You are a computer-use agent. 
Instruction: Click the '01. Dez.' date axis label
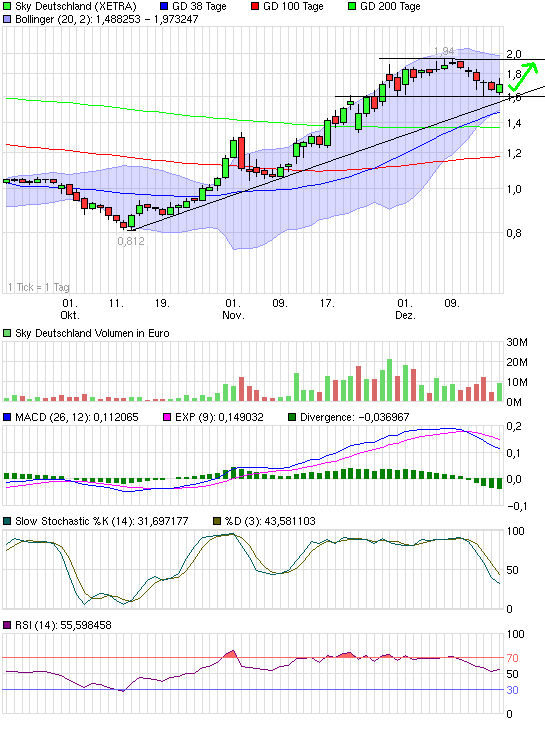pyautogui.click(x=405, y=309)
